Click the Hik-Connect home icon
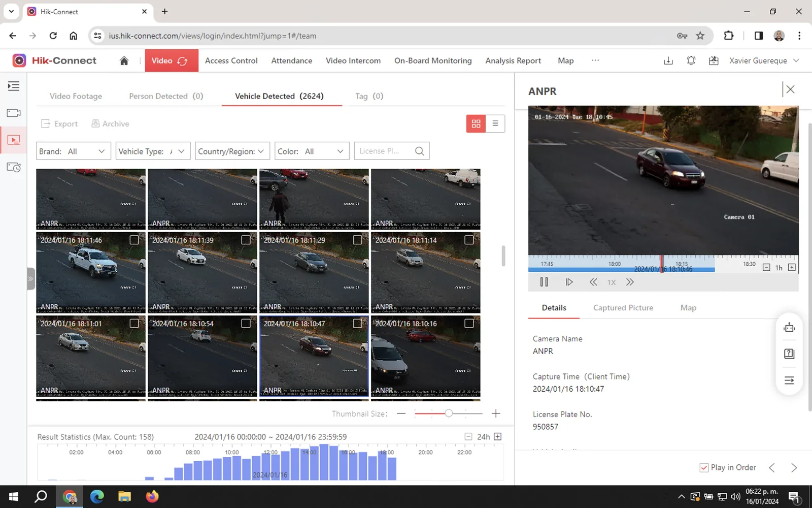The height and width of the screenshot is (508, 812). click(124, 60)
